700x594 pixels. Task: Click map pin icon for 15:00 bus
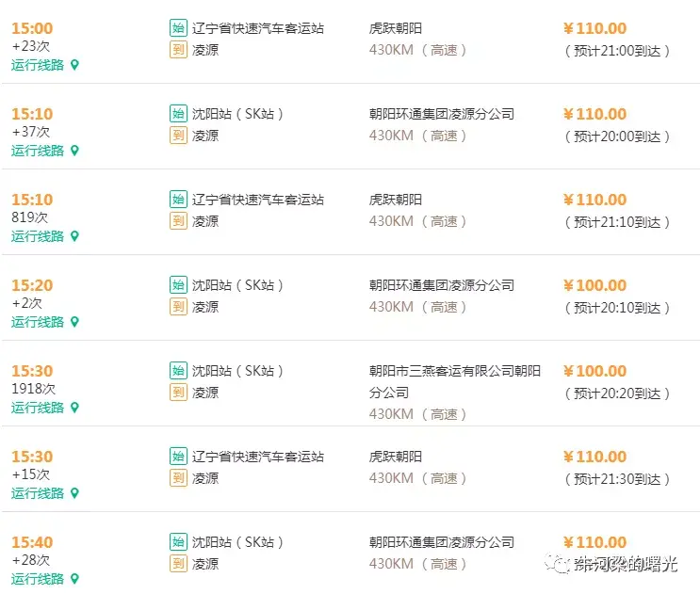tap(75, 65)
